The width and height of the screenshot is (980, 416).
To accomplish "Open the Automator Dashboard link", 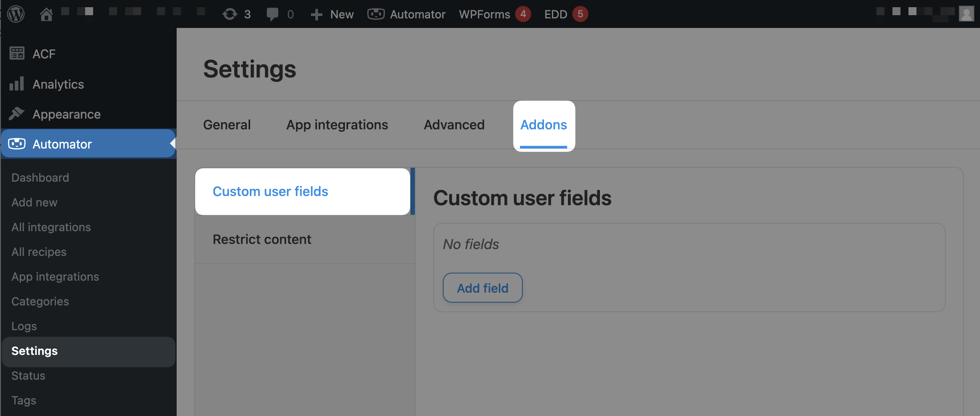I will 40,178.
